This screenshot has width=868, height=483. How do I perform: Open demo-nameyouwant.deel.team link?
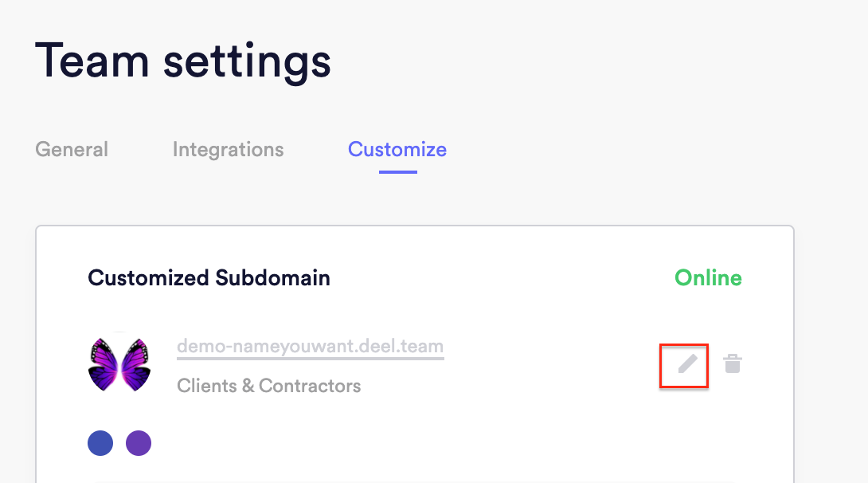pyautogui.click(x=310, y=346)
